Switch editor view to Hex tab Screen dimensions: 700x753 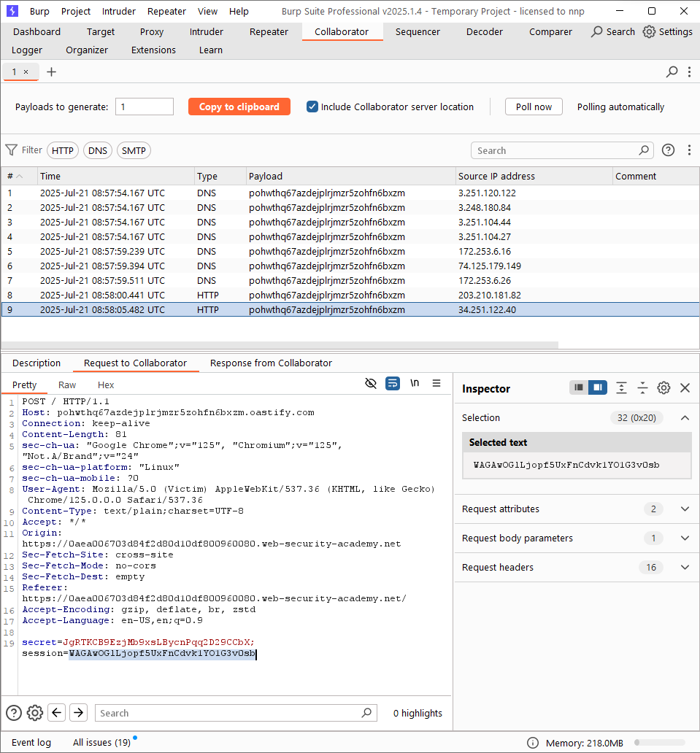click(x=106, y=385)
